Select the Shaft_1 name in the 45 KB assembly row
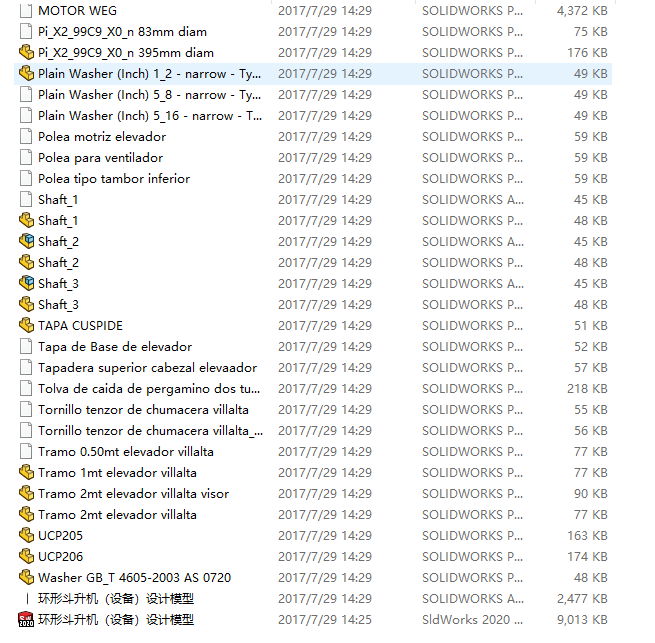 (x=58, y=200)
